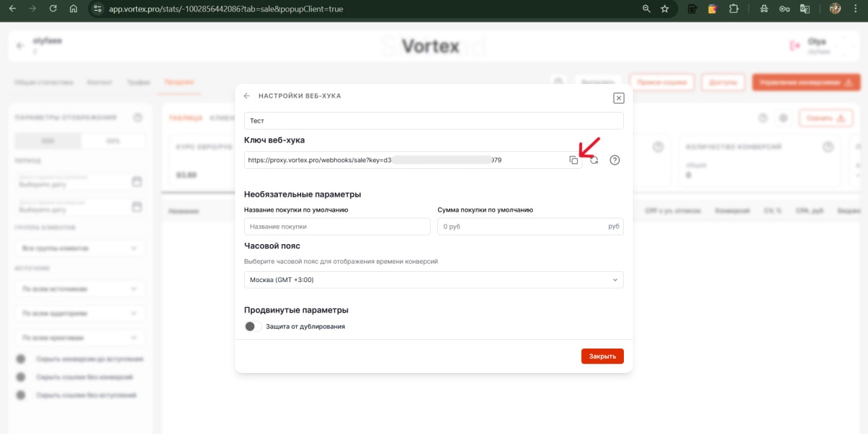Close the webhook settings popup with X
This screenshot has height=434, width=868.
coord(618,98)
